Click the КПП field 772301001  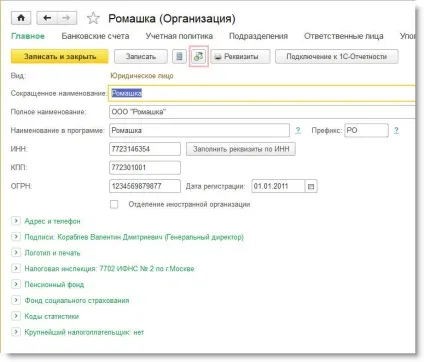(145, 168)
